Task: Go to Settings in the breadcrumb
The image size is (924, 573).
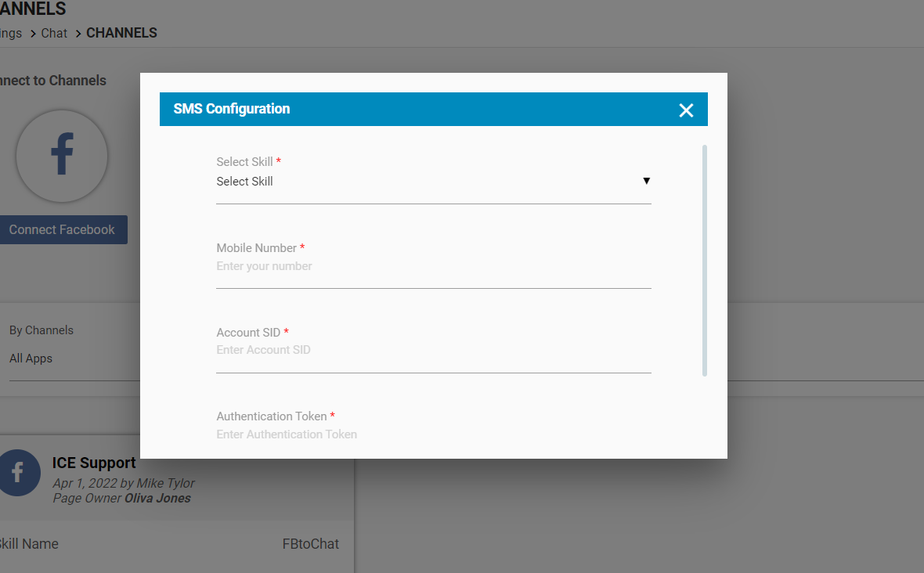Action: (11, 33)
